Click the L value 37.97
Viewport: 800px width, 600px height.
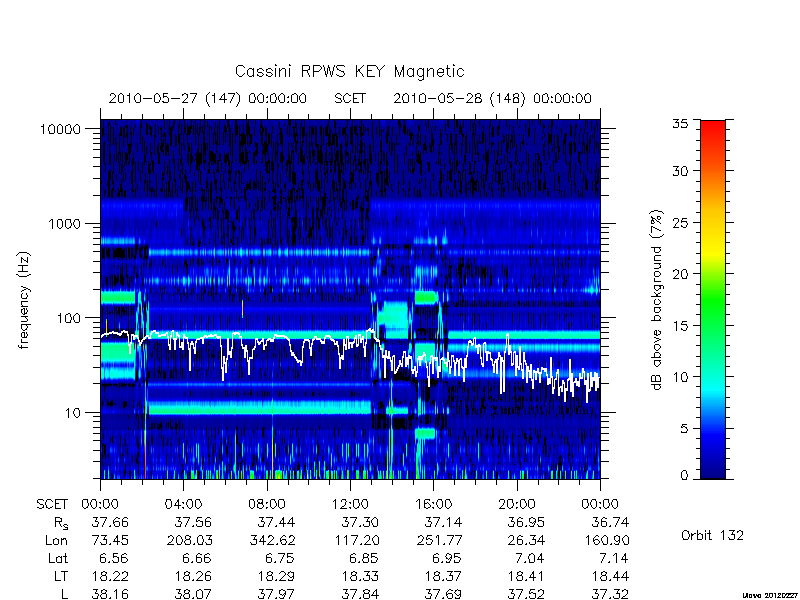[x=277, y=594]
